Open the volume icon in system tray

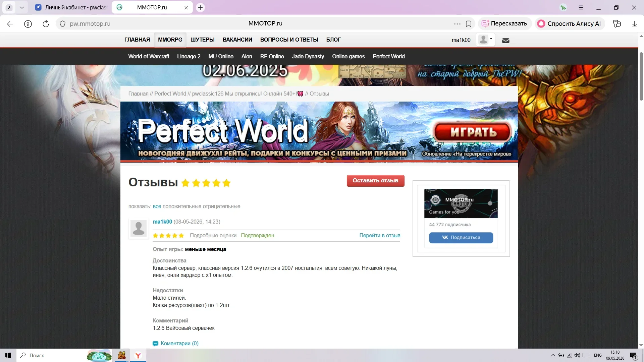[x=577, y=355]
